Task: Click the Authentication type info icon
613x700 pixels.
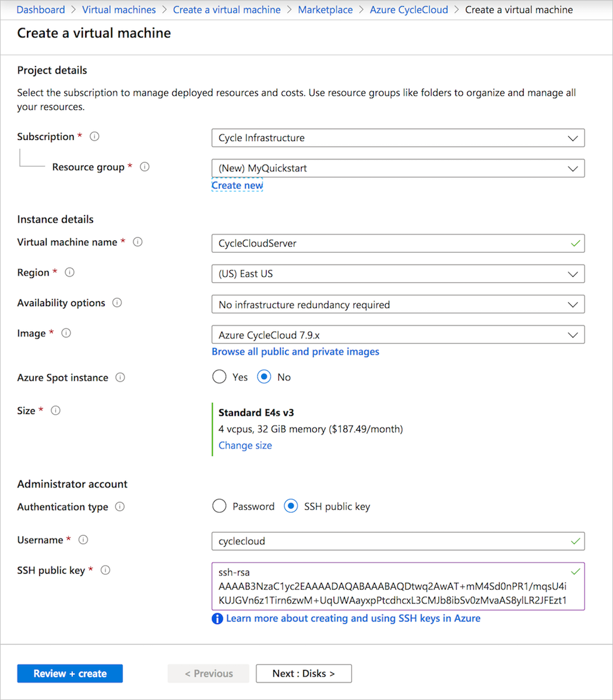Action: [x=120, y=506]
